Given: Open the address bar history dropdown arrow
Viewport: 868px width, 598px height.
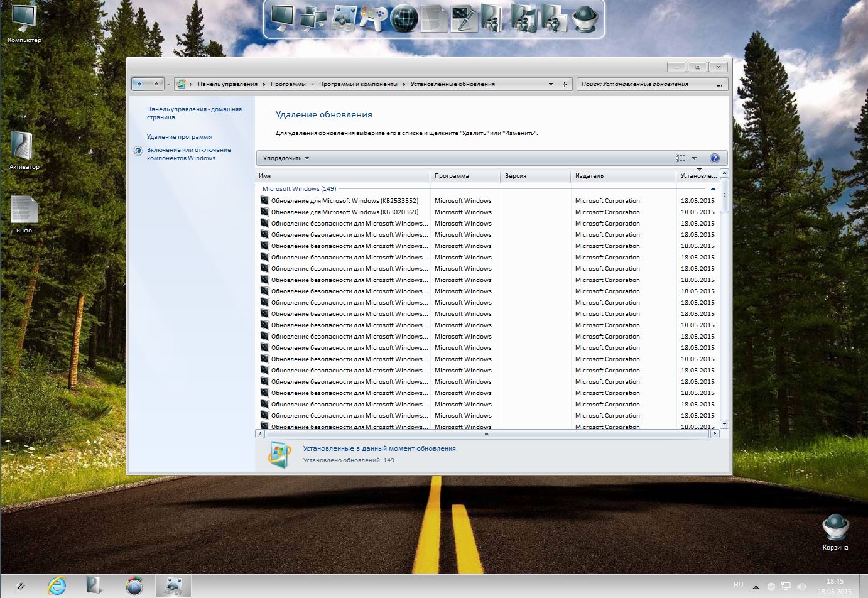Looking at the screenshot, I should click(551, 84).
